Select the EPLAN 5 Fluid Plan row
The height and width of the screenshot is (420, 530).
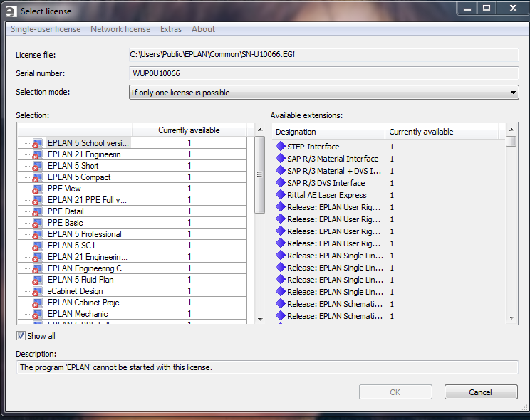[132, 280]
